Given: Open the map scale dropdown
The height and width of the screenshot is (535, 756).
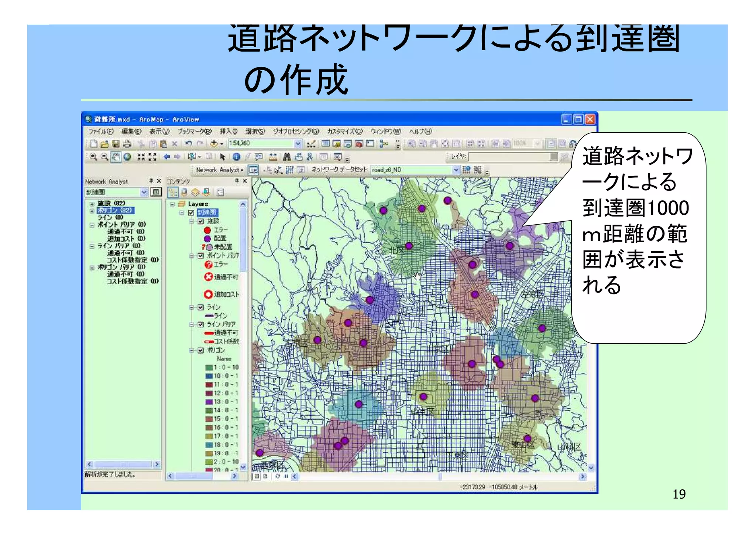Looking at the screenshot, I should click(x=298, y=143).
